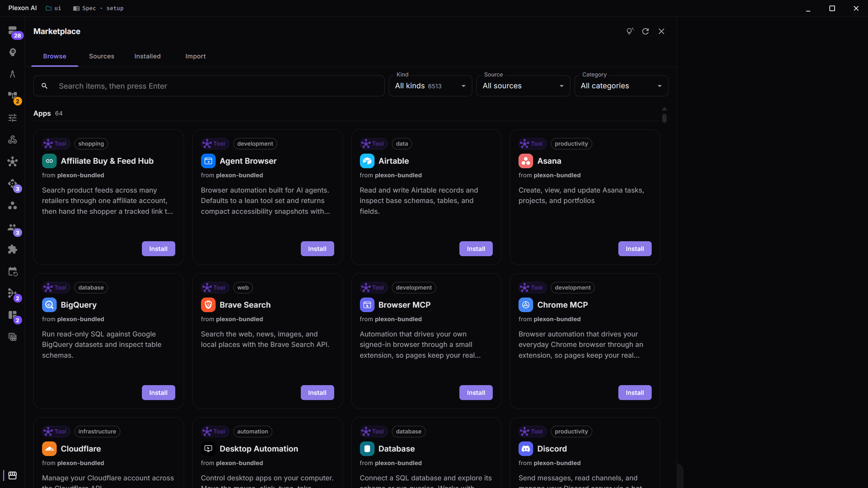Click the Chrome MCP app icon
This screenshot has width=868, height=488.
tap(525, 305)
